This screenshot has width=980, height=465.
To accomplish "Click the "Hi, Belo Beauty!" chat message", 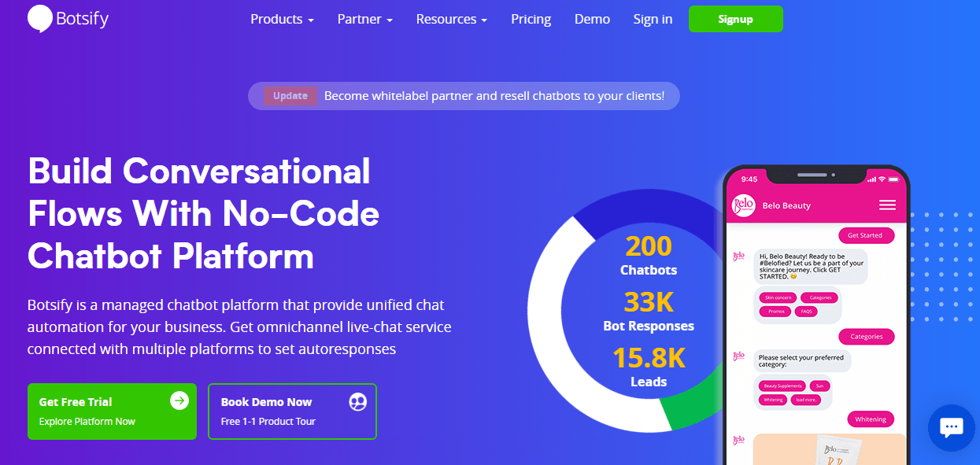I will click(811, 266).
